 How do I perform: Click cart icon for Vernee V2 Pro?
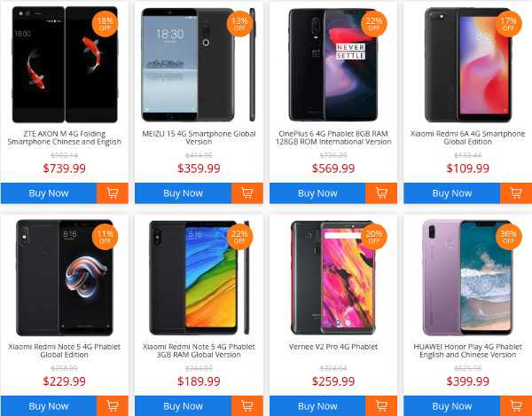coord(381,406)
